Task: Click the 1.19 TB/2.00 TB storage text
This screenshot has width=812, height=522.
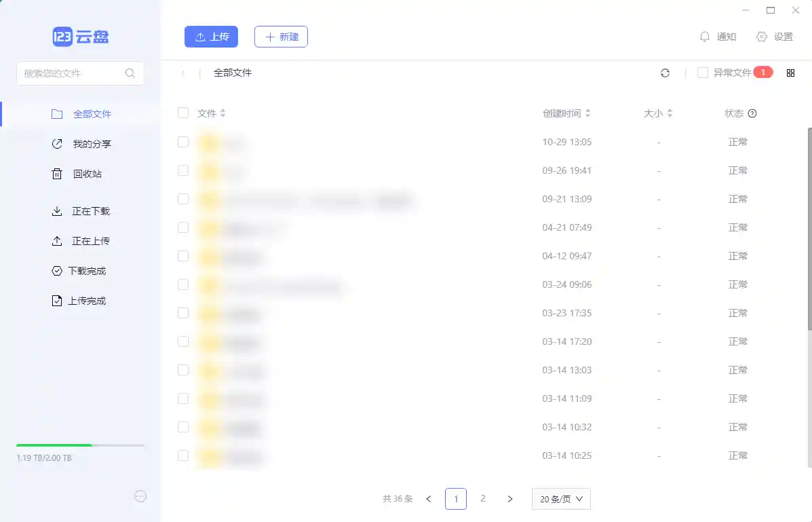Action: tap(44, 458)
